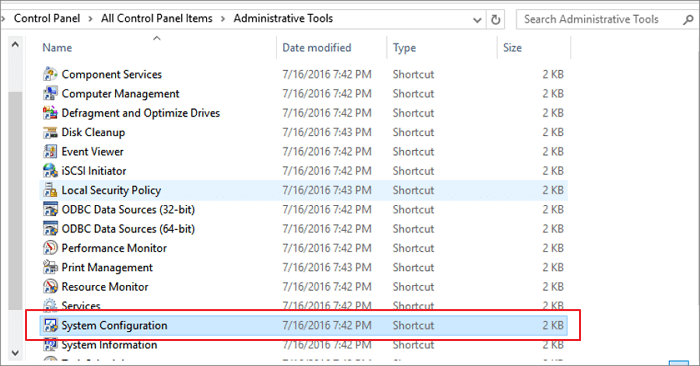
Task: Click the vertical scrollbar thumb
Action: [x=15, y=200]
